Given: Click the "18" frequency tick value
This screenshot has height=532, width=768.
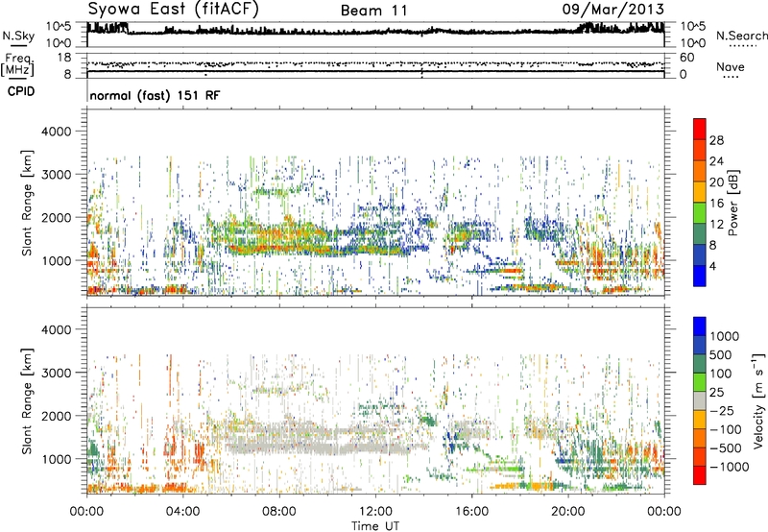Looking at the screenshot, I should 64,58.
